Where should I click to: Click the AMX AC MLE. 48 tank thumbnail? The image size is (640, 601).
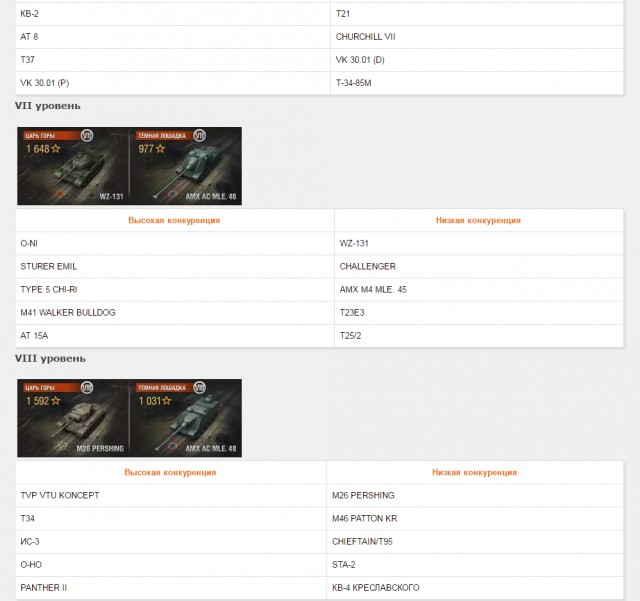pyautogui.click(x=186, y=418)
